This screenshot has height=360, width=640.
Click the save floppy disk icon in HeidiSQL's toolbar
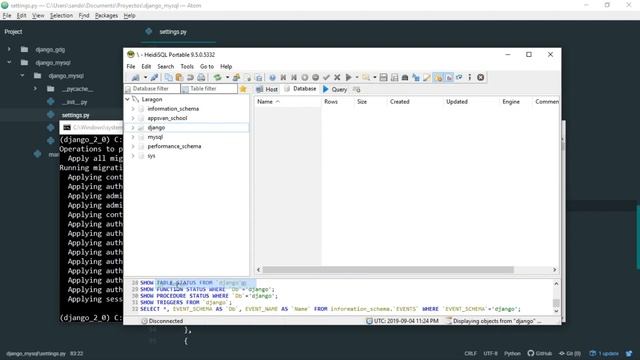pyautogui.click(x=383, y=77)
